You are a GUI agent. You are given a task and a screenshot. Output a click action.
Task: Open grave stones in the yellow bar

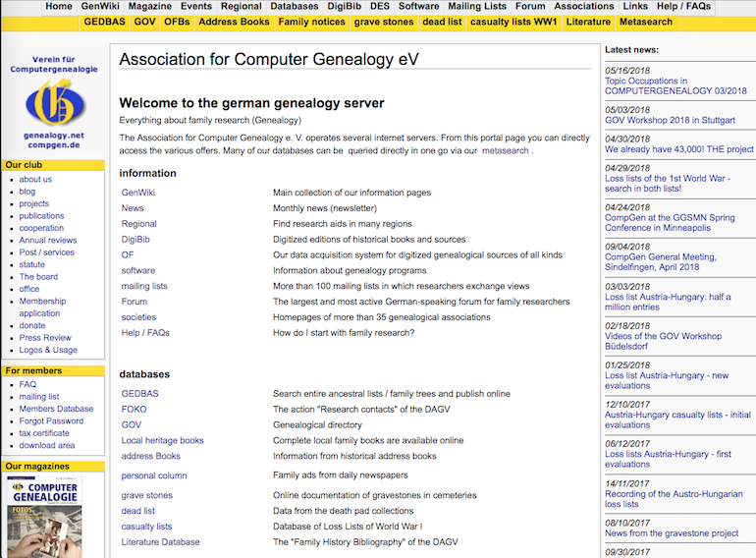(384, 23)
